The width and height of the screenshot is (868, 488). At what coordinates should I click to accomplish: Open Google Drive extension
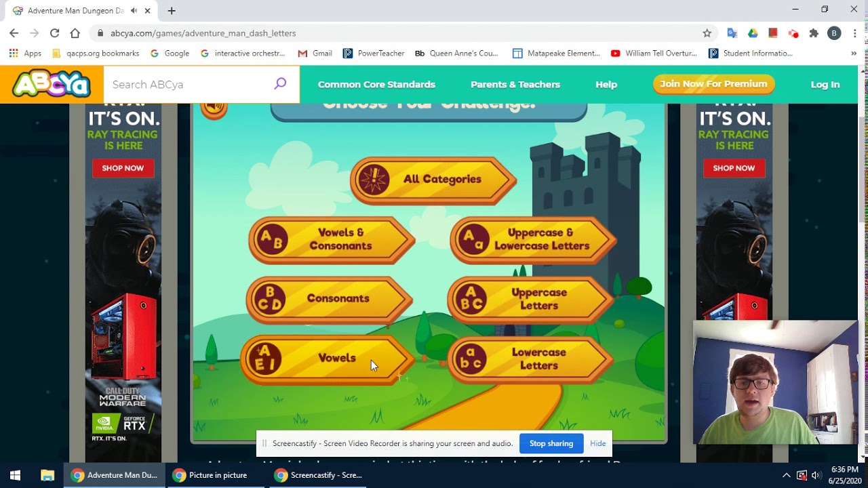click(x=753, y=33)
